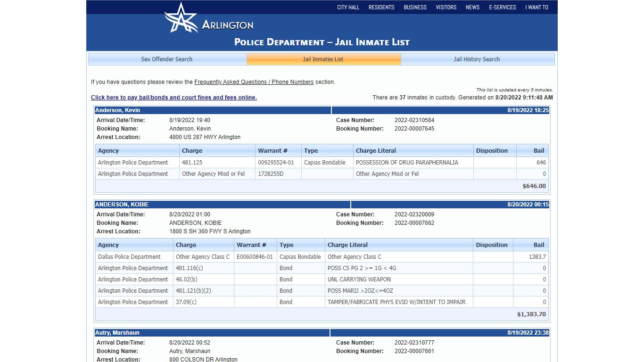Select the Jail Inmates List tab
The width and height of the screenshot is (644, 362).
click(323, 59)
